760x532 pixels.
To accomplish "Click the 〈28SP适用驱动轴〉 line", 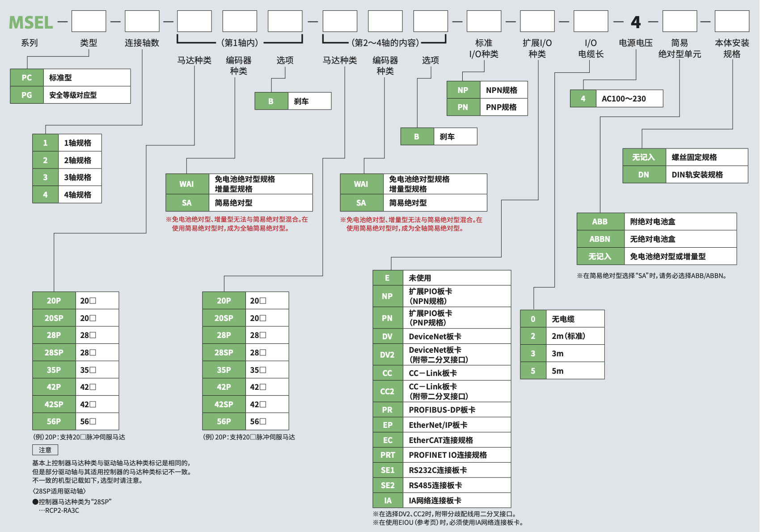I will pos(59,491).
